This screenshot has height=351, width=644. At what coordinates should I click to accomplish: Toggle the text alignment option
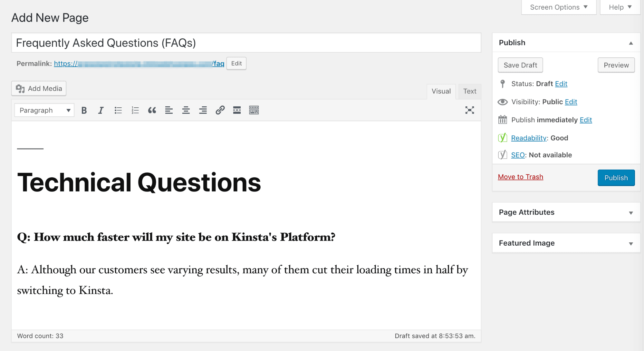click(168, 110)
